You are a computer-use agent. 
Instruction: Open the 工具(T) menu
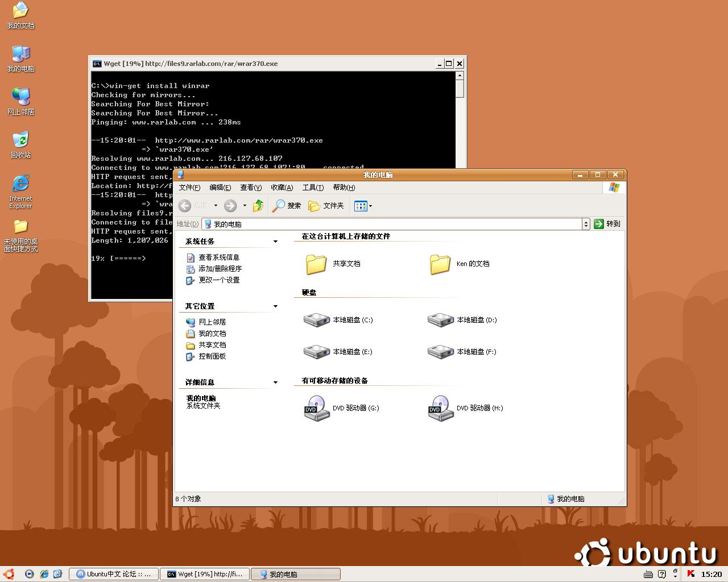[x=313, y=188]
